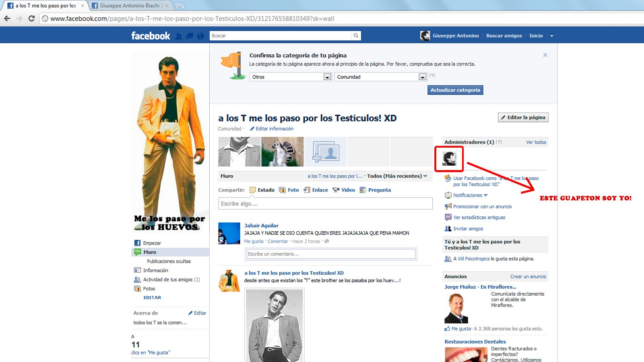
Task: Click Editar next to Acerca de
Action: coord(200,313)
